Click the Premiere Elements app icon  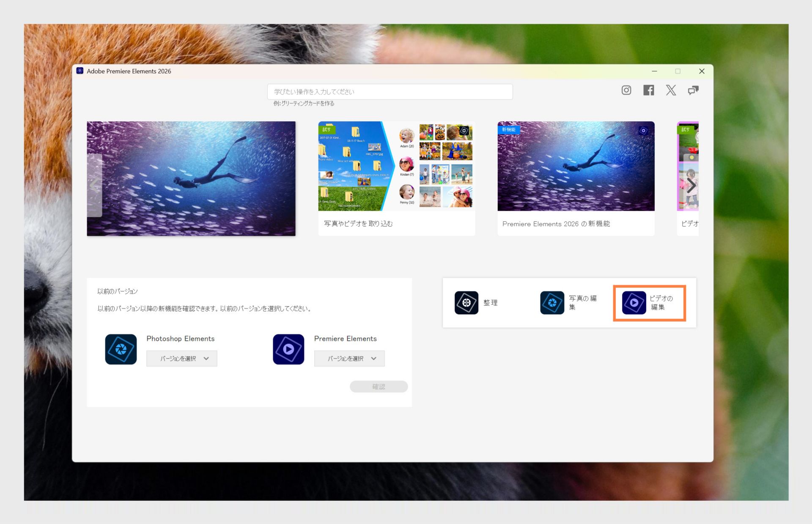coord(288,349)
